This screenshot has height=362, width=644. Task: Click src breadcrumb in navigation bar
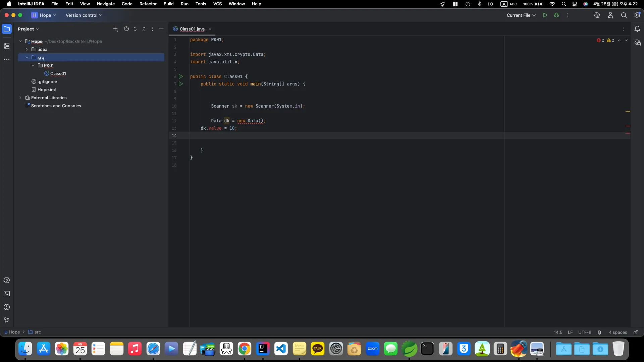[35, 332]
